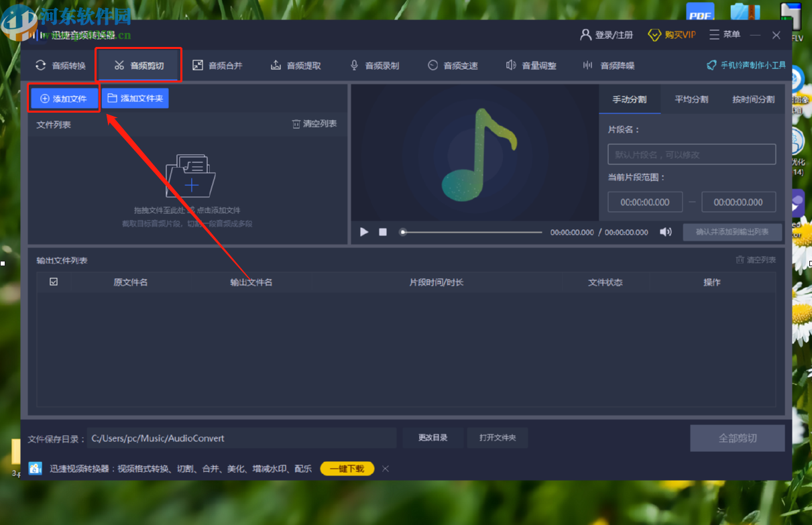Close the converter window

tap(776, 35)
